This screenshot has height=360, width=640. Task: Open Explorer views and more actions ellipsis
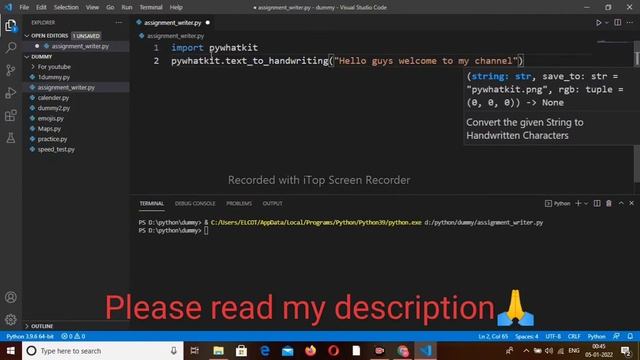click(x=119, y=22)
